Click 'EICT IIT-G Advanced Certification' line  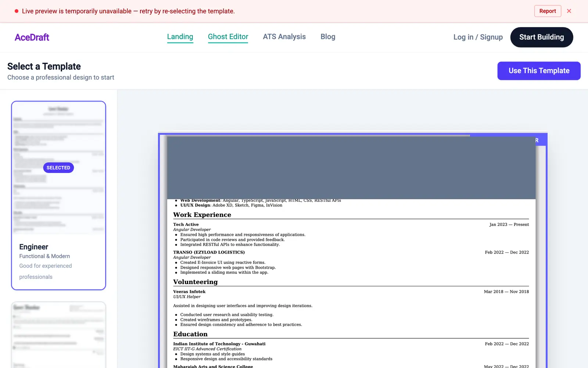click(207, 349)
